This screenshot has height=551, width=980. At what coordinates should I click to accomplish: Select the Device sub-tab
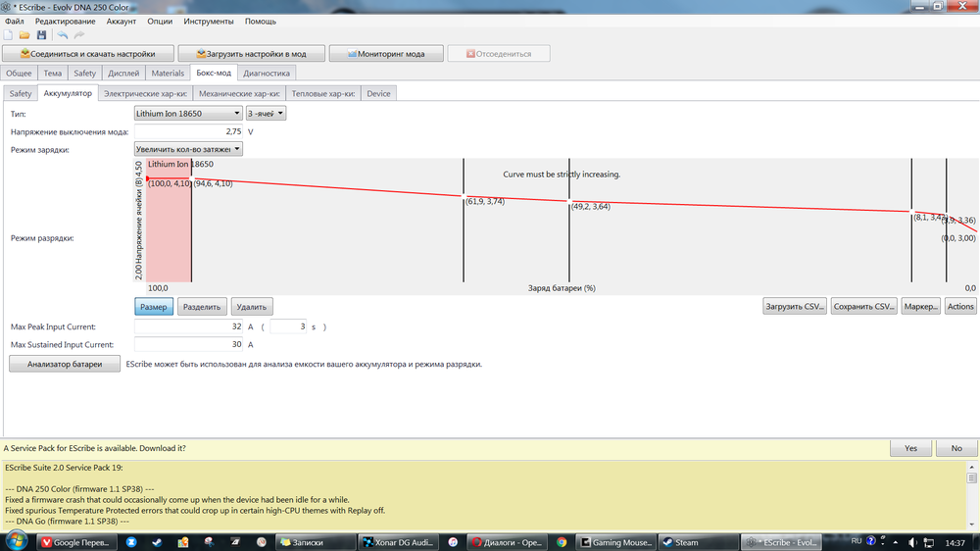coord(378,94)
